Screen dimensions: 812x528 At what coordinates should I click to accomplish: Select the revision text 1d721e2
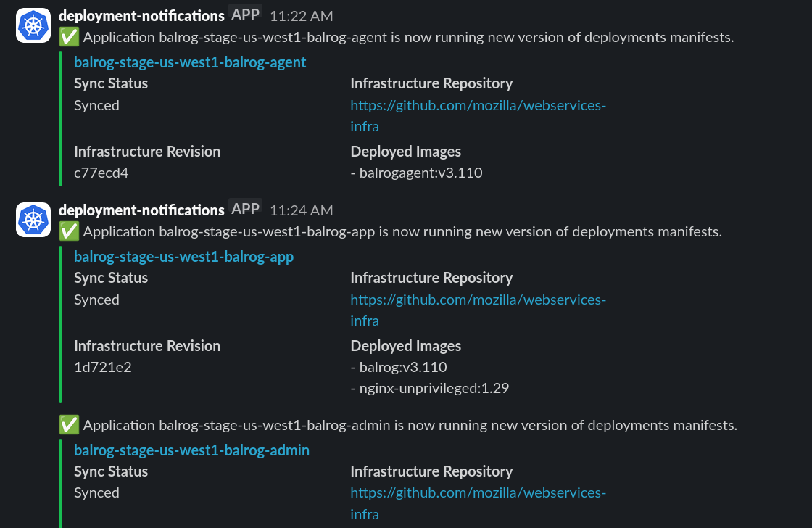tap(102, 367)
